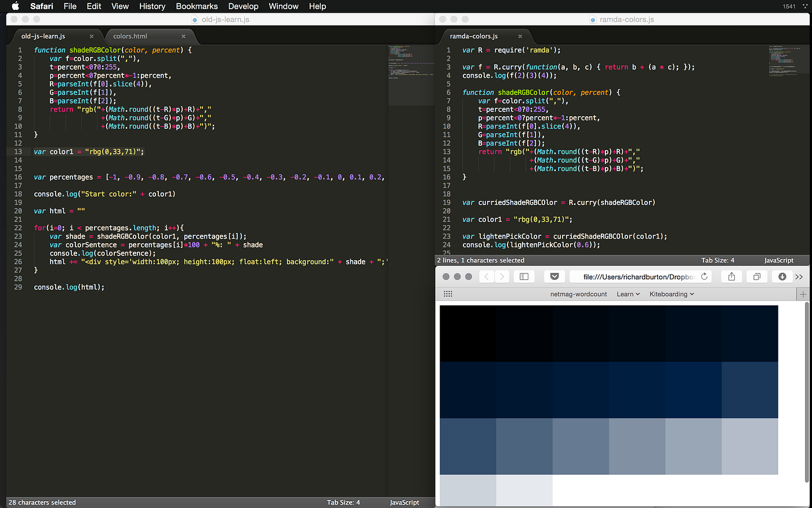Image resolution: width=812 pixels, height=508 pixels.
Task: Open the Kiteboarding bookmarks folder dropdown
Action: tap(671, 294)
